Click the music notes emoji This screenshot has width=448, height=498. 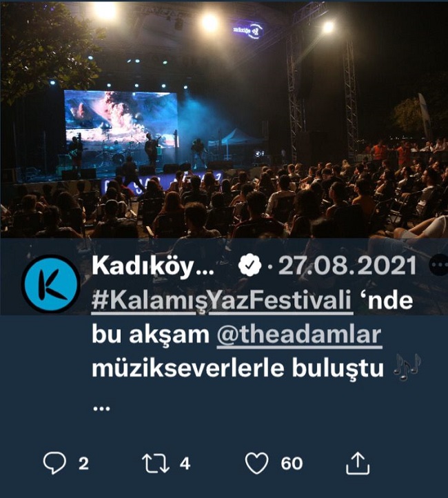pyautogui.click(x=407, y=367)
